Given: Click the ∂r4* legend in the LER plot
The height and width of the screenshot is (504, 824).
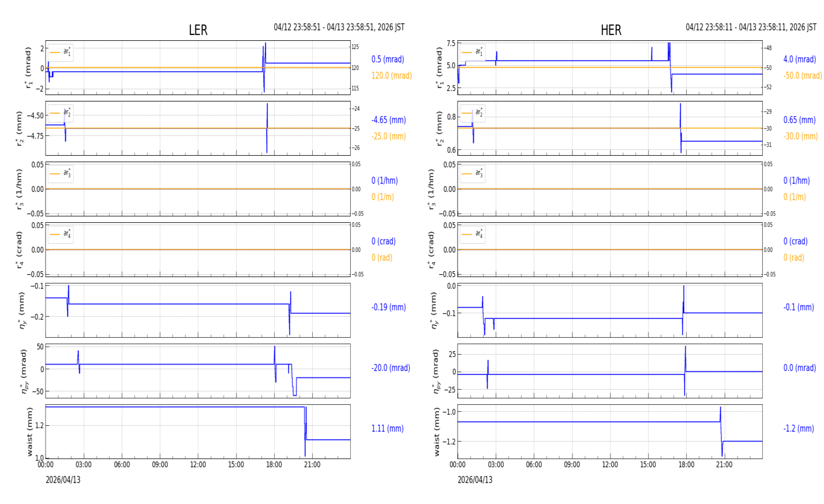Looking at the screenshot, I should click(x=61, y=234).
